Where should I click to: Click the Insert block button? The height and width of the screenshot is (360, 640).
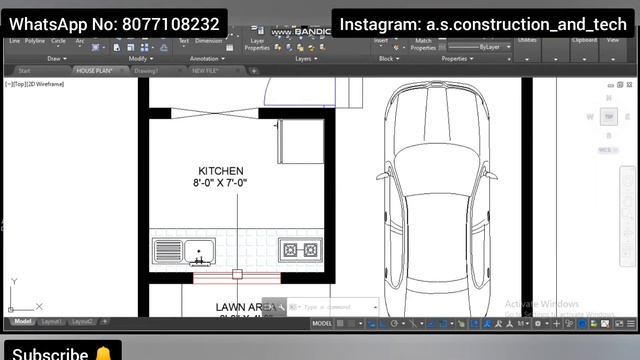(x=381, y=41)
